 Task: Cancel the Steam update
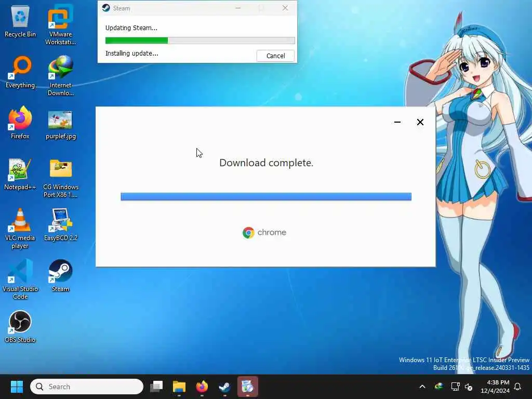click(x=275, y=56)
